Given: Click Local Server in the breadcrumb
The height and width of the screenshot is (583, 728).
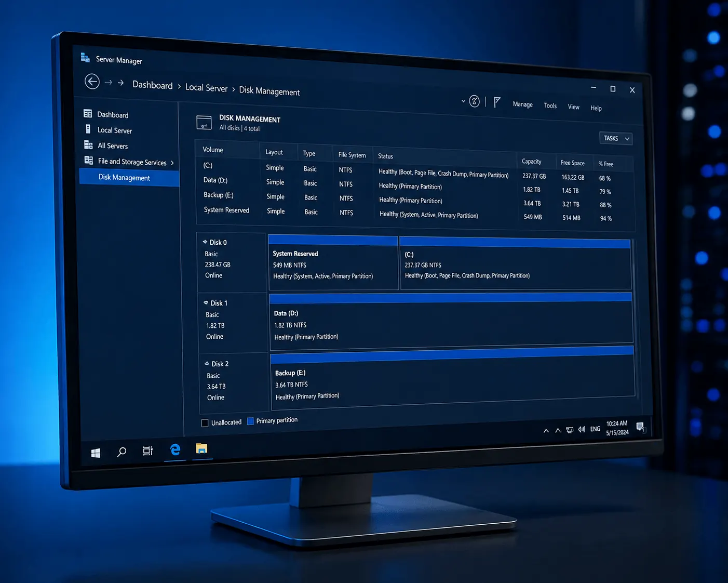Looking at the screenshot, I should [207, 88].
